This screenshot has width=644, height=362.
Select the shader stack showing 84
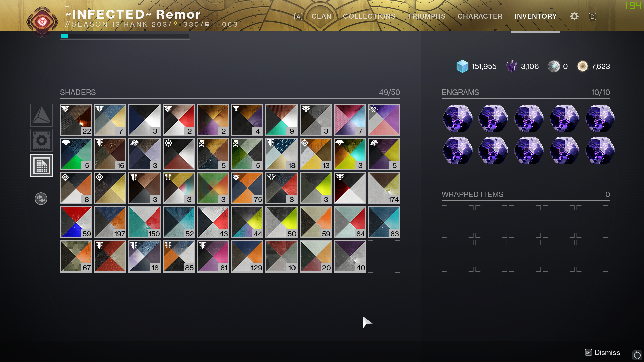(350, 222)
